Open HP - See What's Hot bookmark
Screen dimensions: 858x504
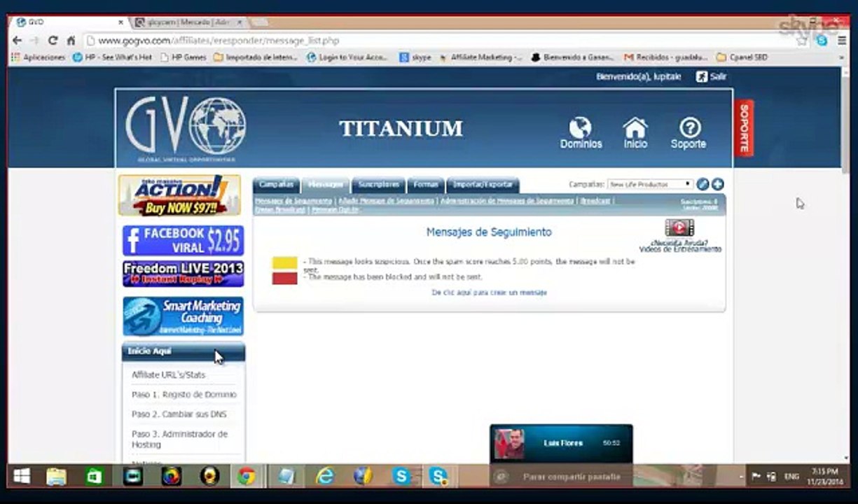[113, 57]
